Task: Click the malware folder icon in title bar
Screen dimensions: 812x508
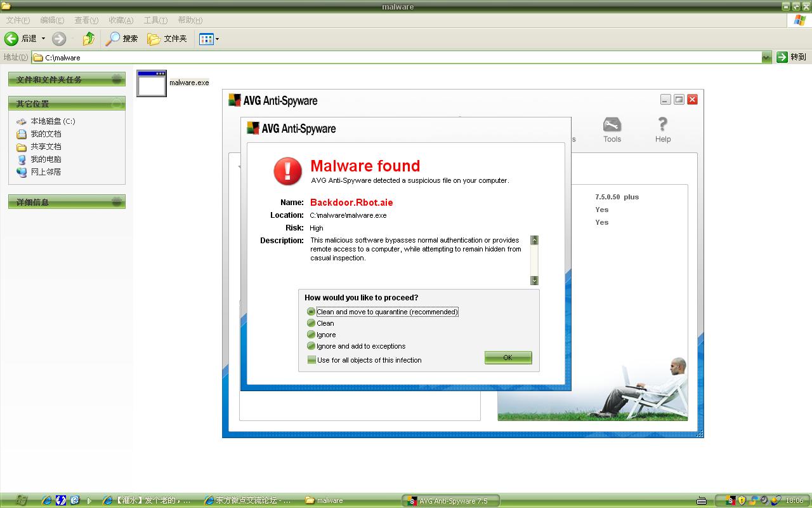Action: tap(6, 6)
